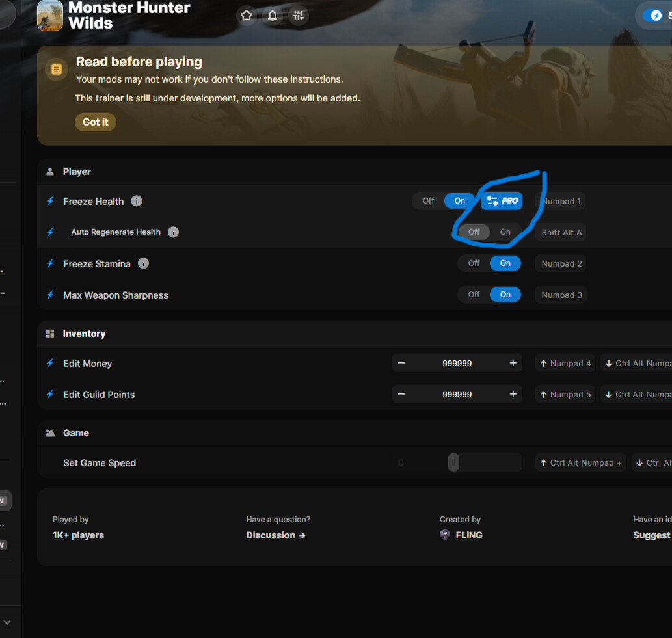Click the Inventory section grid icon
The image size is (672, 638).
click(50, 334)
